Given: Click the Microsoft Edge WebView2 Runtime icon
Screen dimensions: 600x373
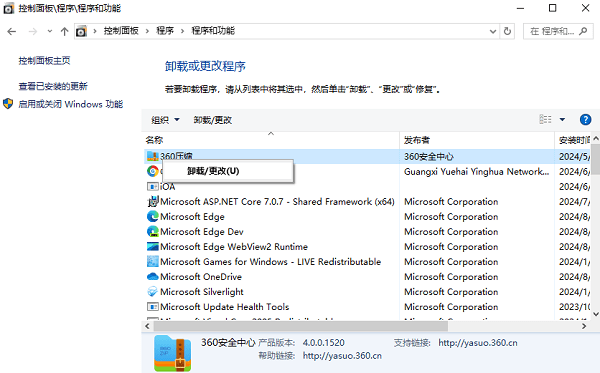Looking at the screenshot, I should tap(153, 246).
